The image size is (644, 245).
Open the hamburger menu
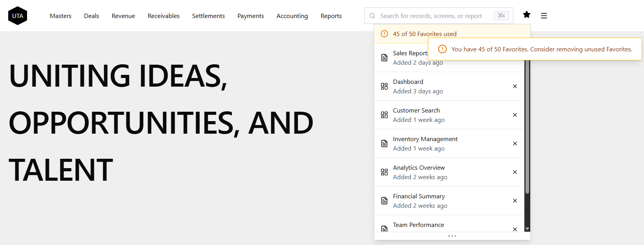click(544, 16)
